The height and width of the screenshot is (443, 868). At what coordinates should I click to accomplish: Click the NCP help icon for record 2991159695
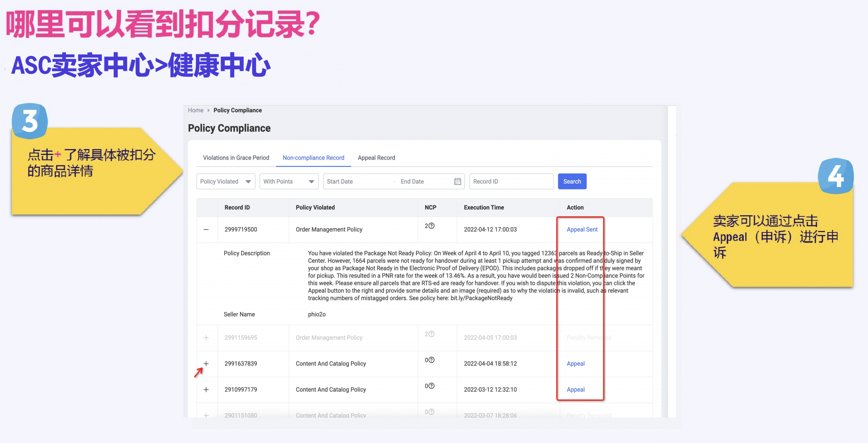click(x=431, y=334)
